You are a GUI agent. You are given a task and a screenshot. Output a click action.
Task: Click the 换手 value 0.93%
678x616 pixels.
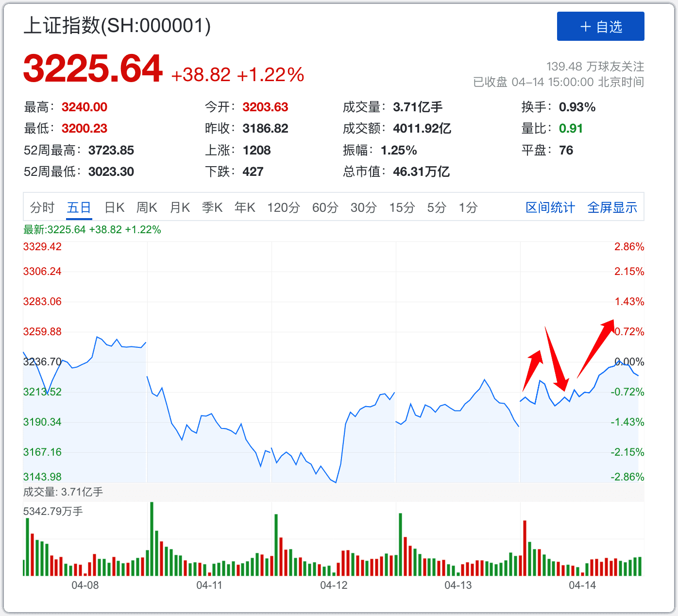pos(577,107)
